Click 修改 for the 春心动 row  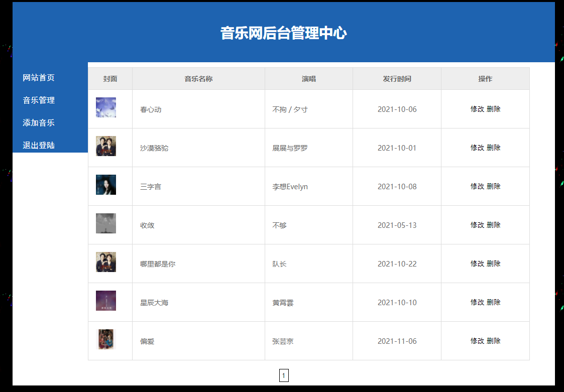(x=477, y=109)
